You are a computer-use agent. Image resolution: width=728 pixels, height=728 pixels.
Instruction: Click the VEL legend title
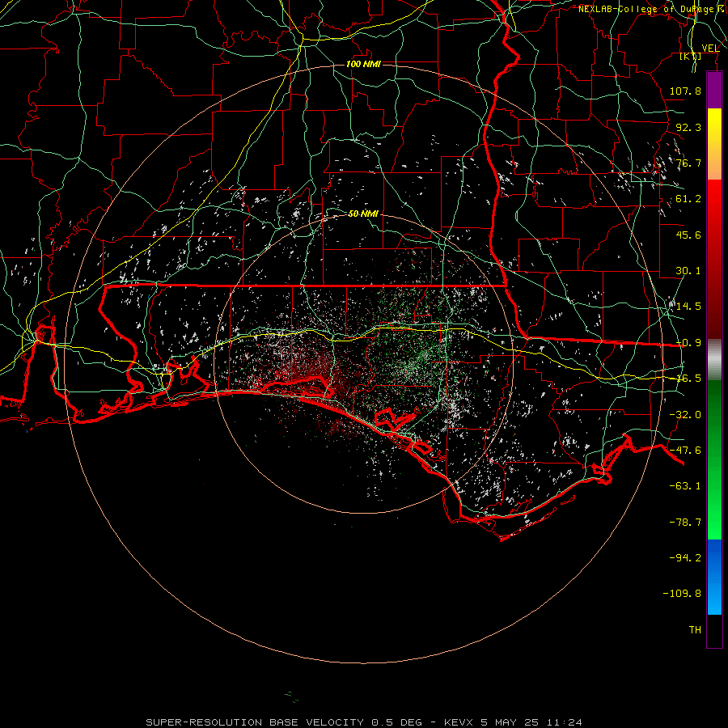tap(710, 49)
